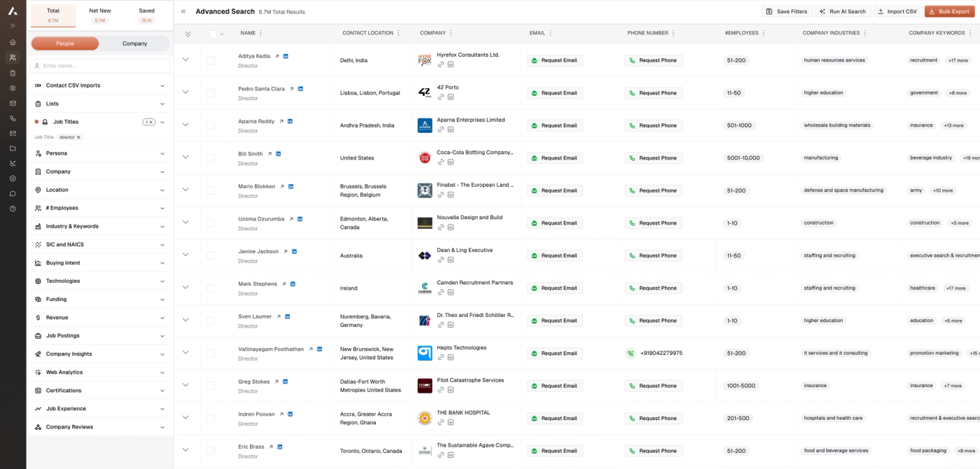Select Greg Stokes's row checkbox
Viewport: 980px width, 469px height.
(211, 386)
